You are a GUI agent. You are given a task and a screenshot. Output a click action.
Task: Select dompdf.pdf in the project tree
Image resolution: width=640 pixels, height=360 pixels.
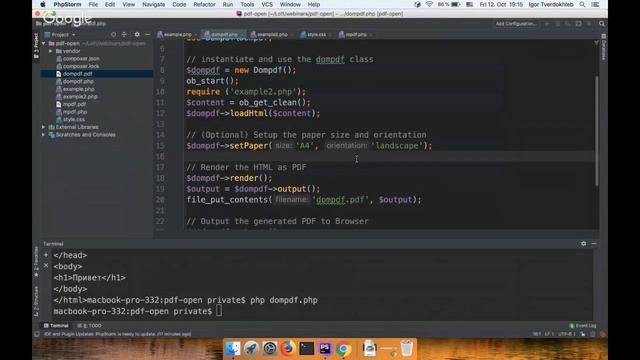[77, 74]
